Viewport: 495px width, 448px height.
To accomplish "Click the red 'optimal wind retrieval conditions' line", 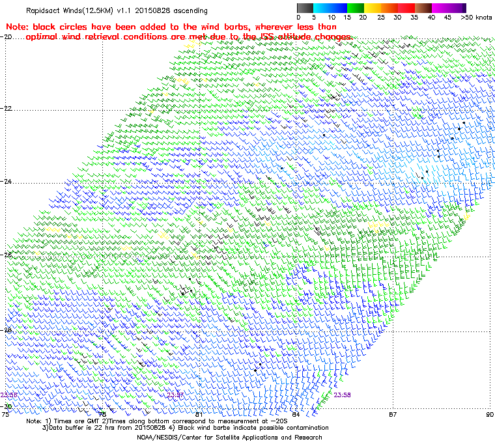I will click(189, 37).
